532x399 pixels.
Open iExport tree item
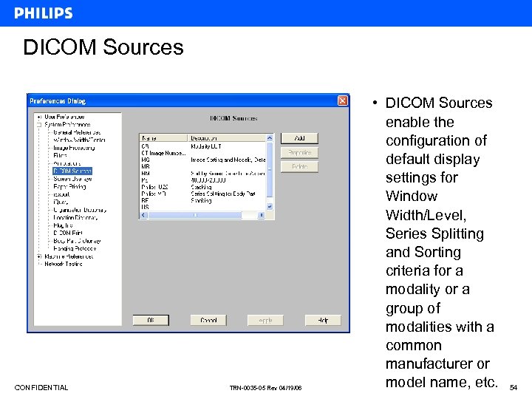point(61,194)
